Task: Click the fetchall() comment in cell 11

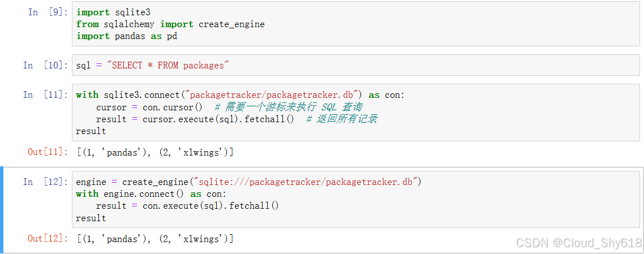Action: tap(342, 119)
